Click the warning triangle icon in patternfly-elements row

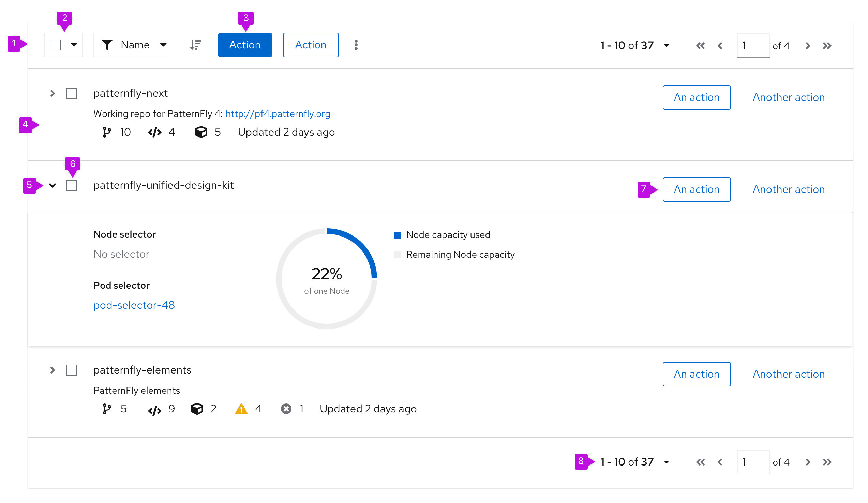coord(241,409)
